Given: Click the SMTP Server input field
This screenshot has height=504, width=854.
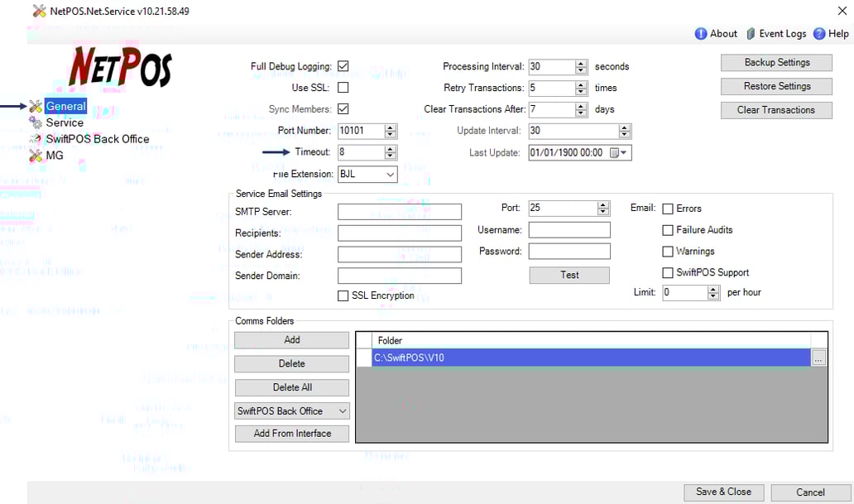Looking at the screenshot, I should (x=399, y=212).
